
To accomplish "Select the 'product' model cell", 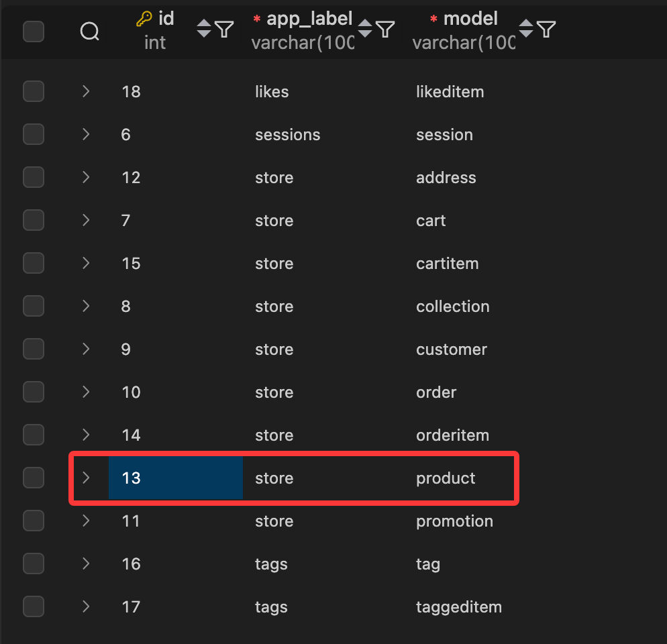I will pos(446,478).
